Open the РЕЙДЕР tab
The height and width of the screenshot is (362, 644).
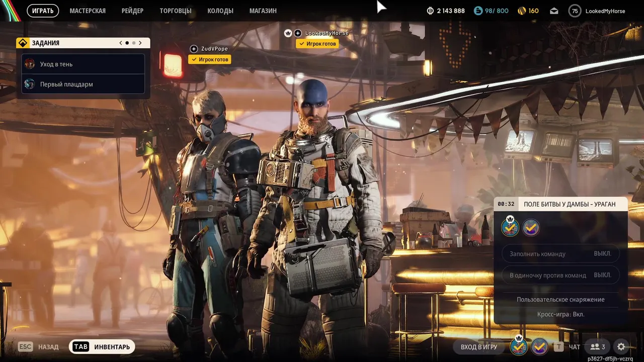point(132,11)
